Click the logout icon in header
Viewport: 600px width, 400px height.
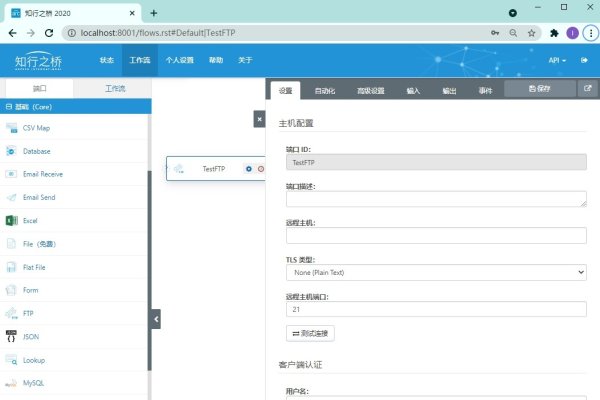(x=584, y=60)
